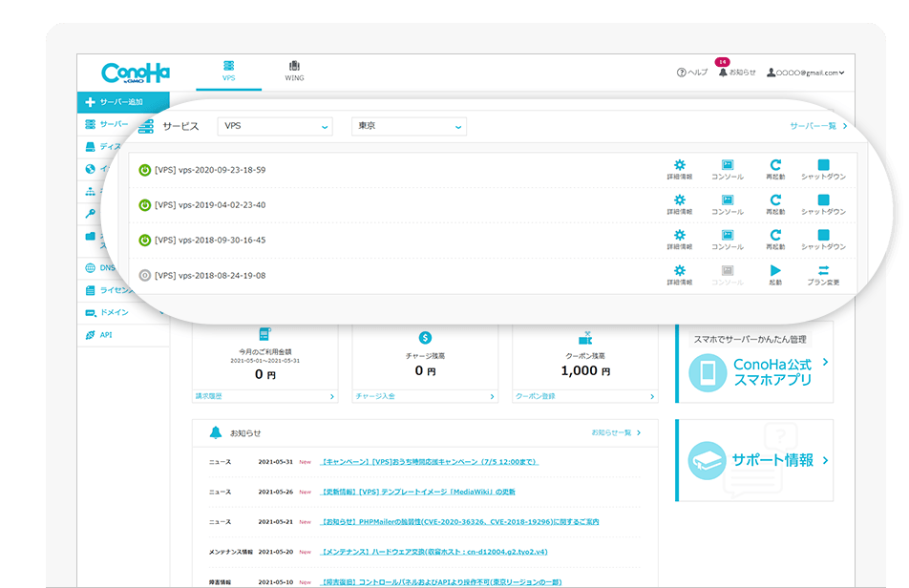The width and height of the screenshot is (909, 588).
Task: Open the 東京 region dropdown
Action: pos(408,126)
